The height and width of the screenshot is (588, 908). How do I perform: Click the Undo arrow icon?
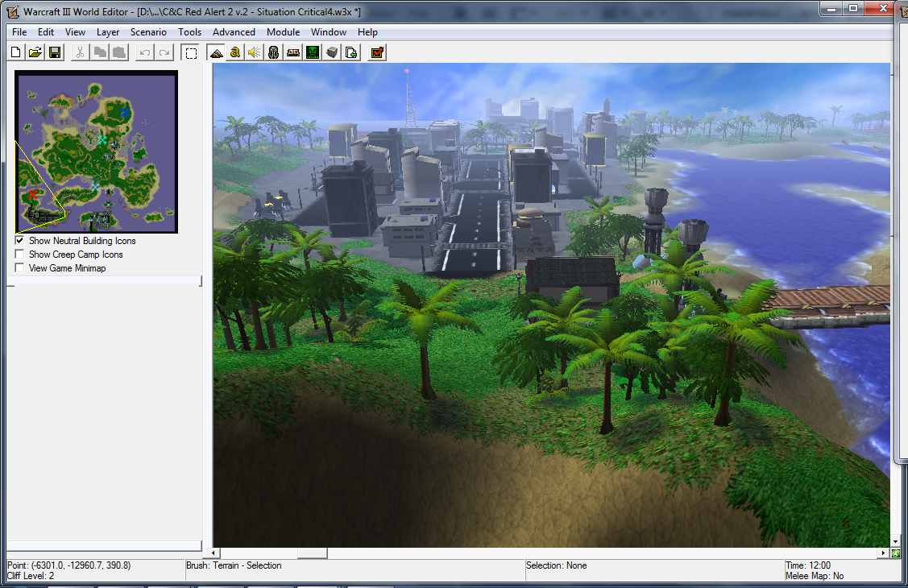[145, 52]
